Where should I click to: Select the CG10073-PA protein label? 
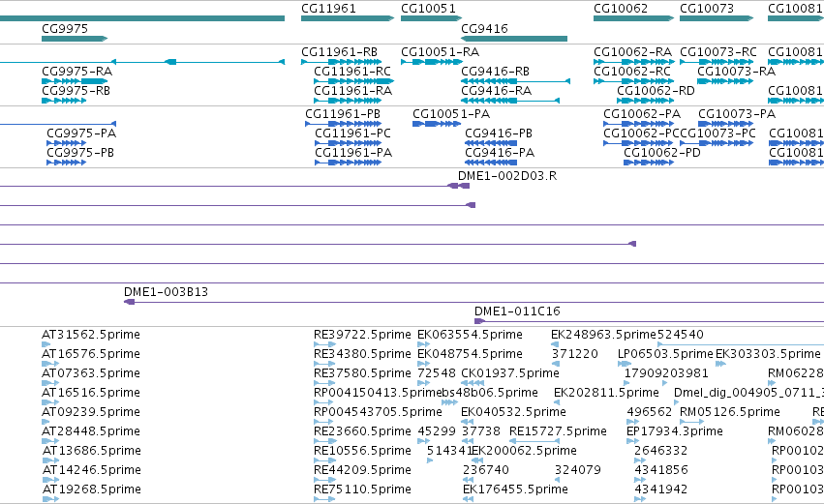pyautogui.click(x=737, y=114)
